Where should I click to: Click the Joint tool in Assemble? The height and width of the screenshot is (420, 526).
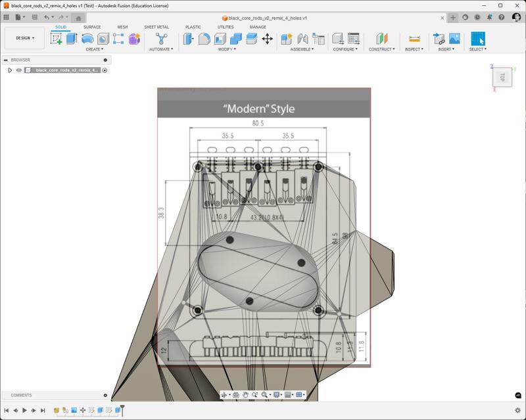[x=303, y=39]
